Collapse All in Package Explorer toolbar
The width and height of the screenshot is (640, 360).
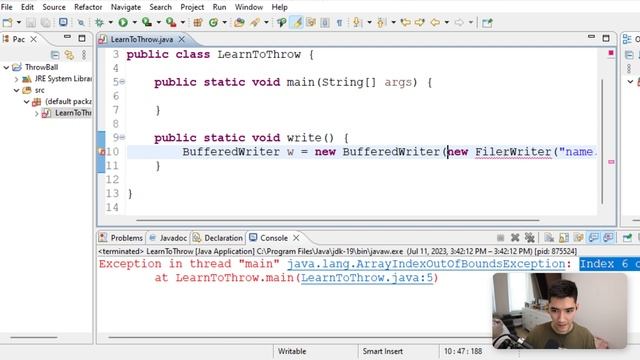click(x=55, y=55)
